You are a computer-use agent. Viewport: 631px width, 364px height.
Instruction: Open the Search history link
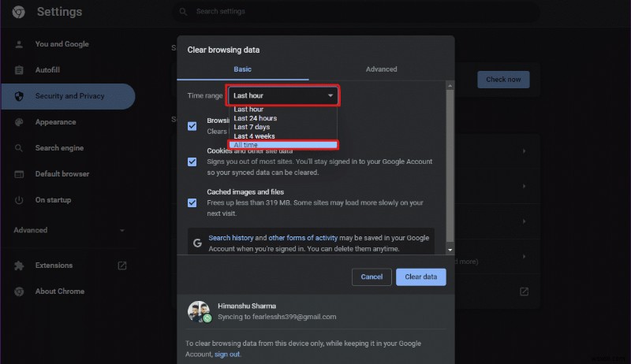pyautogui.click(x=231, y=238)
